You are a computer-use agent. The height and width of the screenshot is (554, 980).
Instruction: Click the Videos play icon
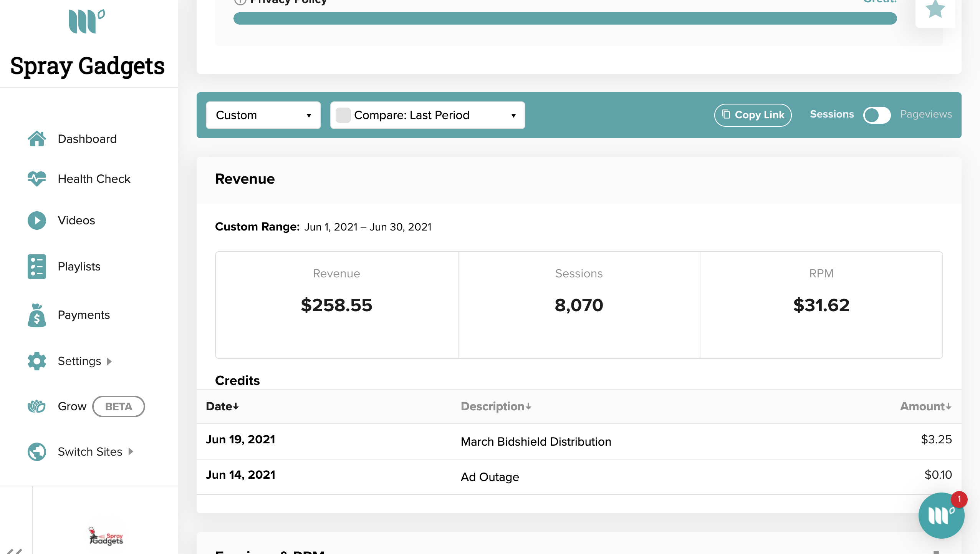pos(36,221)
